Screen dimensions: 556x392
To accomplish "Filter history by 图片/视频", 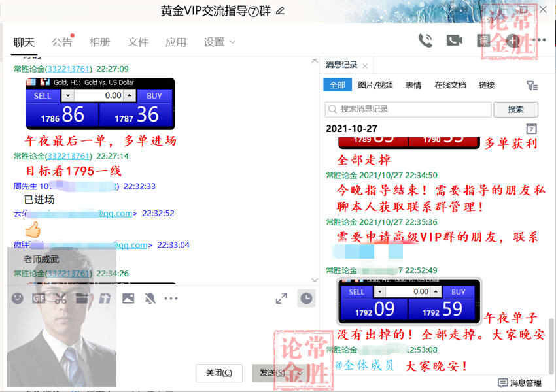I will pyautogui.click(x=375, y=85).
